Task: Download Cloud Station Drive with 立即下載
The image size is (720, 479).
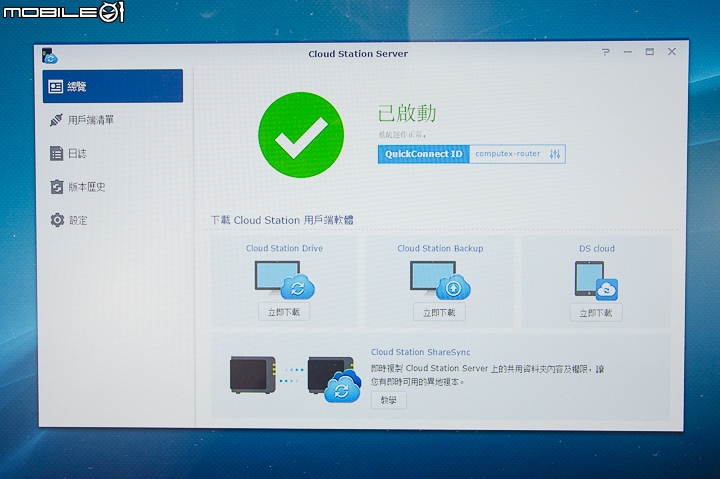Action: 284,312
